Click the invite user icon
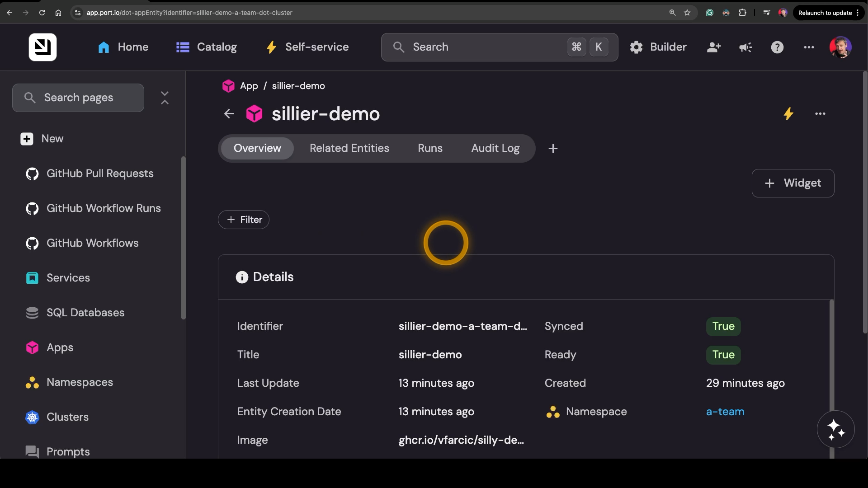Screen dimensions: 868x488 pyautogui.click(x=714, y=47)
